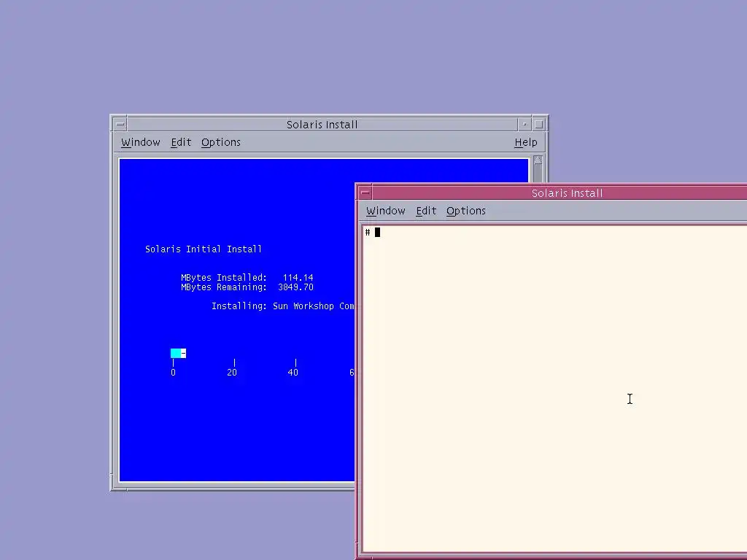Screen dimensions: 747x560
Task: Click the install progress bar indicator
Action: [178, 354]
